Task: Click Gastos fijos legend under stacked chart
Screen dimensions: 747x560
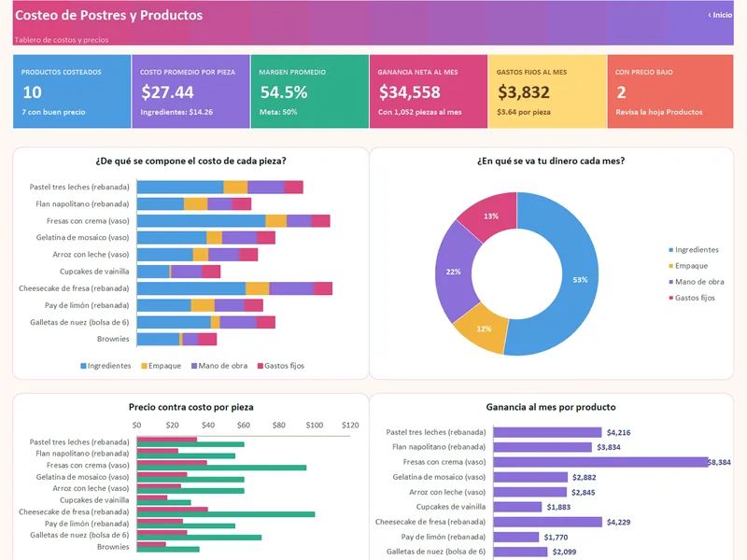Action: [x=281, y=366]
